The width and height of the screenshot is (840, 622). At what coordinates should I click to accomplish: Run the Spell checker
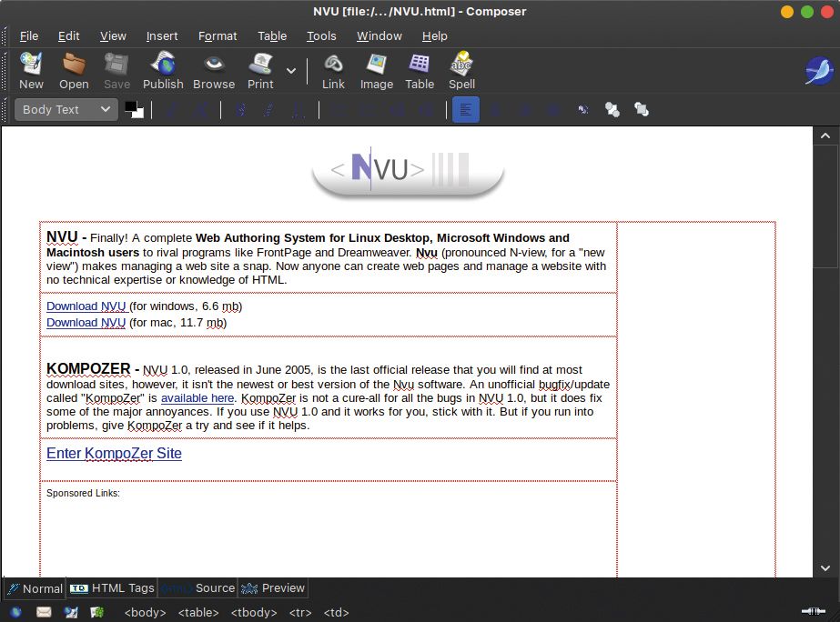(461, 70)
